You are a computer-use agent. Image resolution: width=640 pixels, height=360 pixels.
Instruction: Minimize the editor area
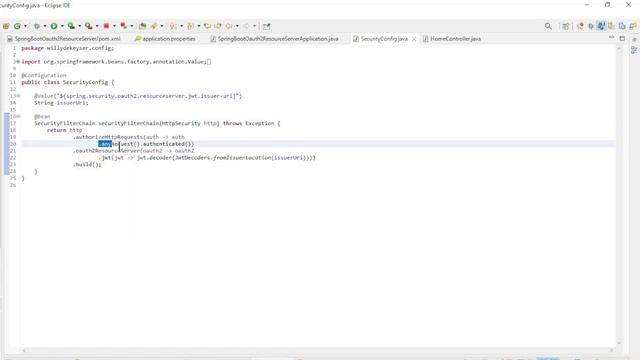[611, 38]
